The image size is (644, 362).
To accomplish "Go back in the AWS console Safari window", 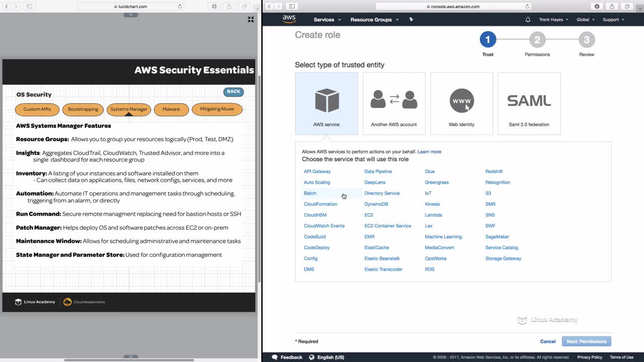I will [269, 7].
